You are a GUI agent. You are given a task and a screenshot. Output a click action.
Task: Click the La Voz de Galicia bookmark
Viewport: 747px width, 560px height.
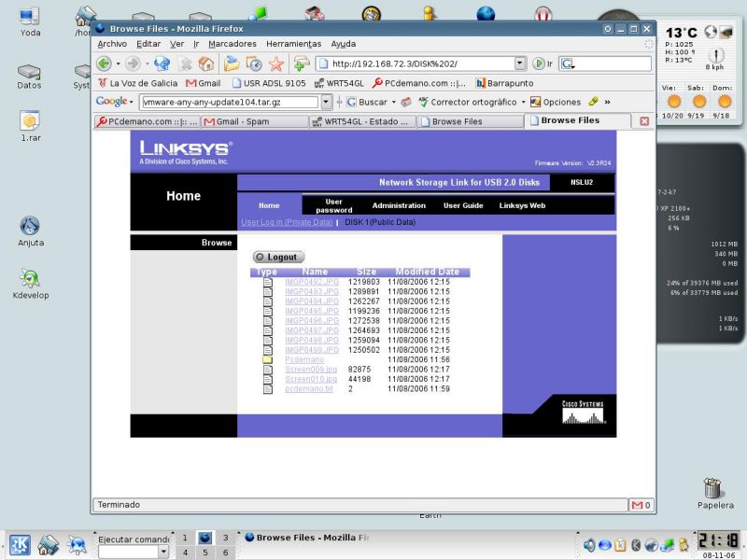(138, 83)
